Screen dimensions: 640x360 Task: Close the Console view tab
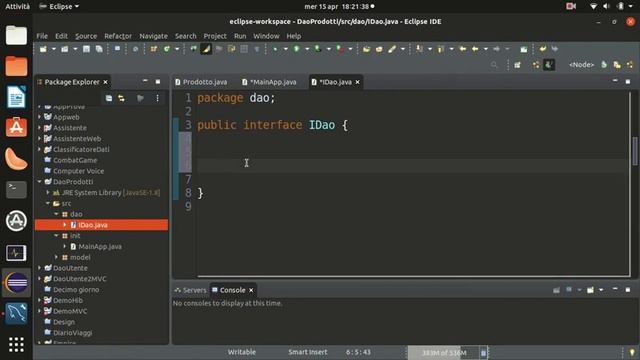coord(251,290)
